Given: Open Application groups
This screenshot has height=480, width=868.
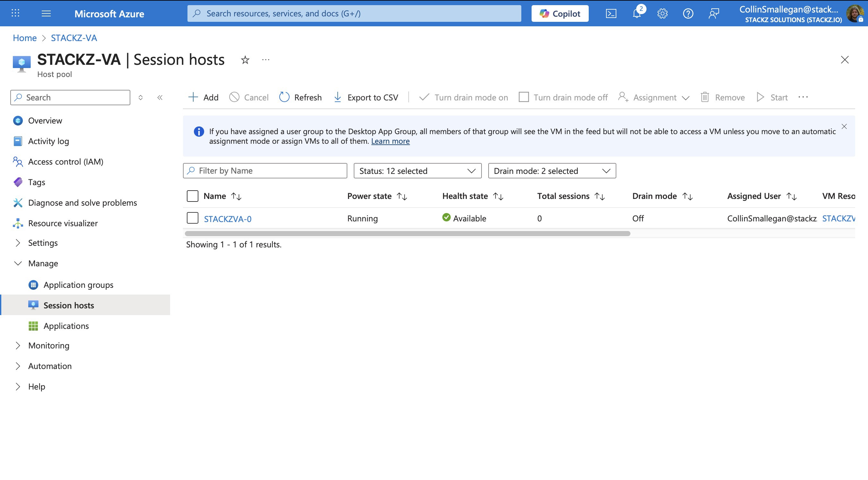Looking at the screenshot, I should [x=78, y=285].
